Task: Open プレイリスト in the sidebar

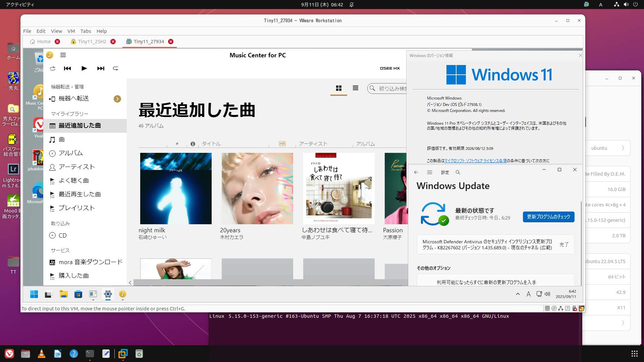Action: pyautogui.click(x=85, y=208)
